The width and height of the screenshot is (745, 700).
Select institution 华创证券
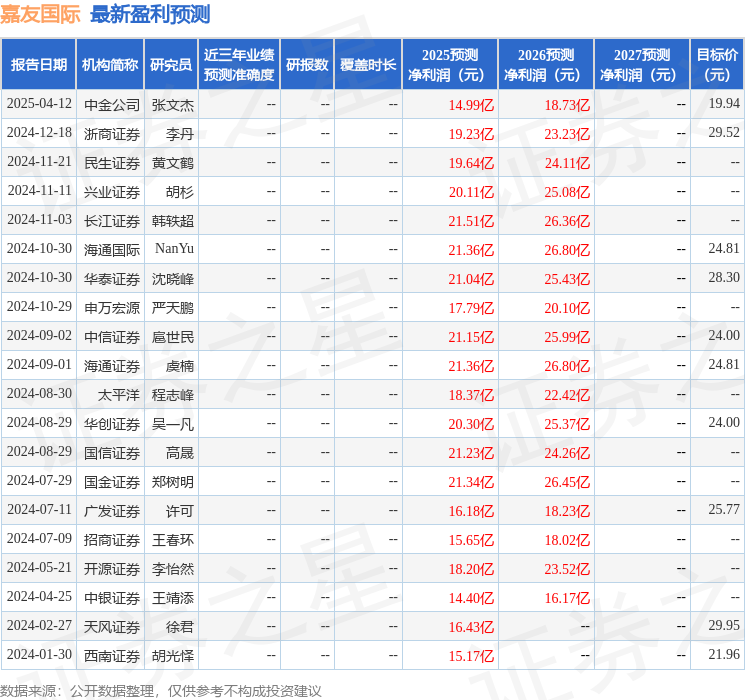[112, 424]
